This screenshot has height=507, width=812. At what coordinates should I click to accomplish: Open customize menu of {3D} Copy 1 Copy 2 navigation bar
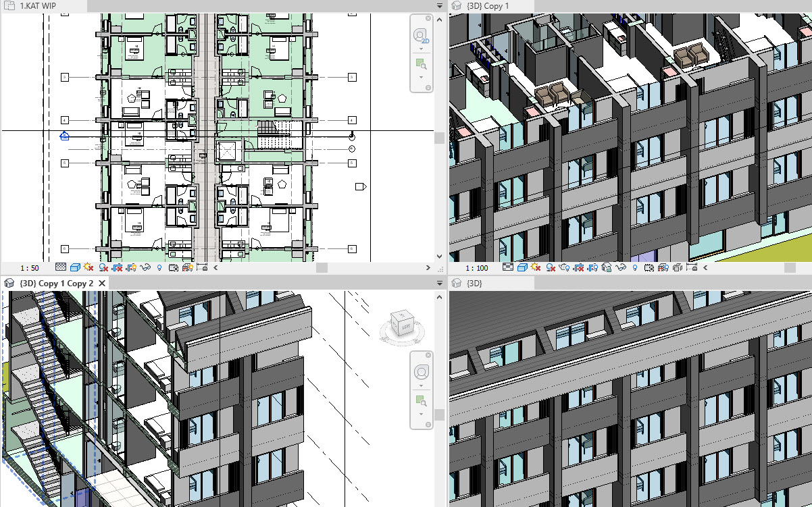click(x=428, y=425)
